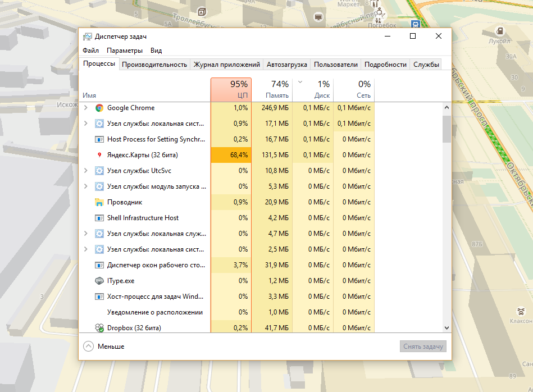533x392 pixels.
Task: Switch to the Производительность tab
Action: click(154, 65)
